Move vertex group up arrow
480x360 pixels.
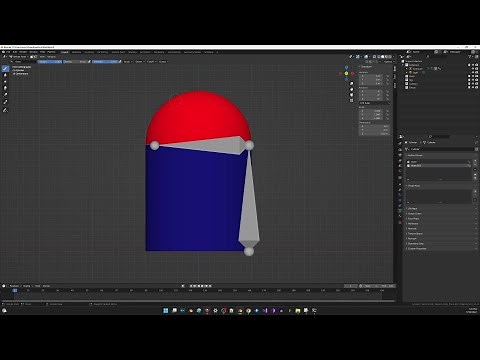(475, 174)
